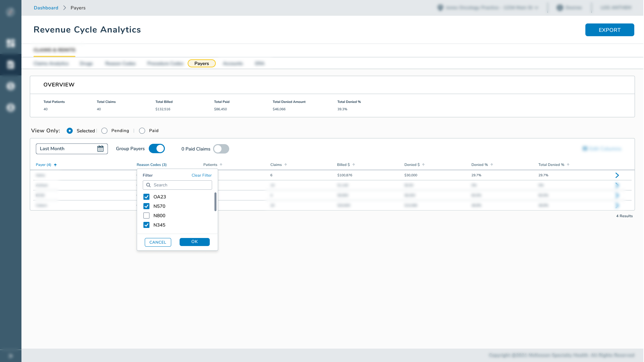Click the sort arrow next to Patients
This screenshot has height=362, width=644.
[221, 165]
